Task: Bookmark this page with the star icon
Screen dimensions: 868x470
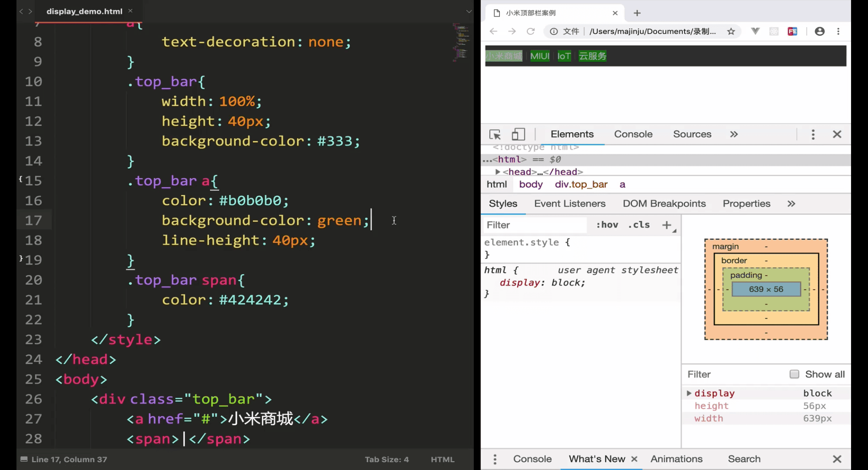Action: pos(731,31)
